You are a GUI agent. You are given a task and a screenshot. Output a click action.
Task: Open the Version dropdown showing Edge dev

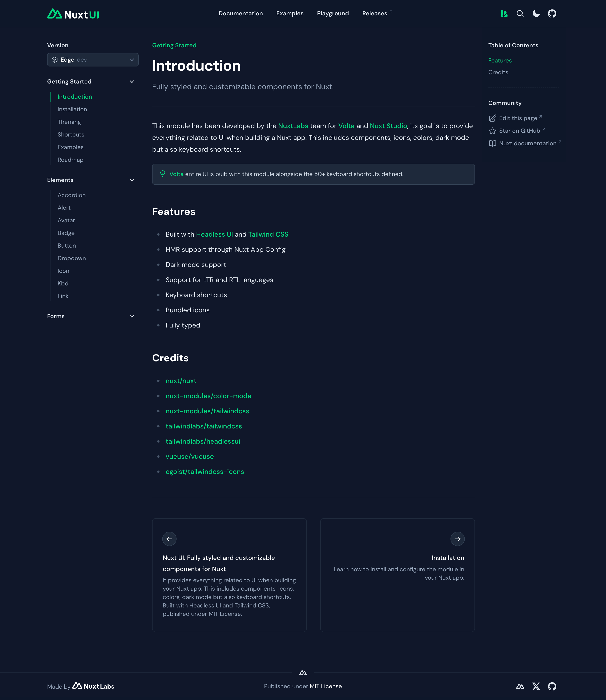(x=93, y=60)
